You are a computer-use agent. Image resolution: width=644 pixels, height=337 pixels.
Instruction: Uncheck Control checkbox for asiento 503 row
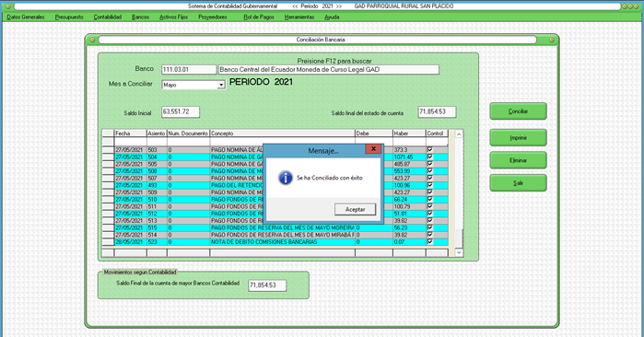[x=430, y=150]
